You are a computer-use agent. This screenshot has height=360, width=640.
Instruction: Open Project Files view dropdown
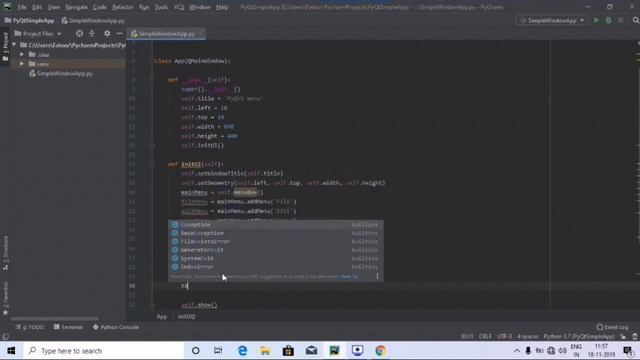(38, 33)
